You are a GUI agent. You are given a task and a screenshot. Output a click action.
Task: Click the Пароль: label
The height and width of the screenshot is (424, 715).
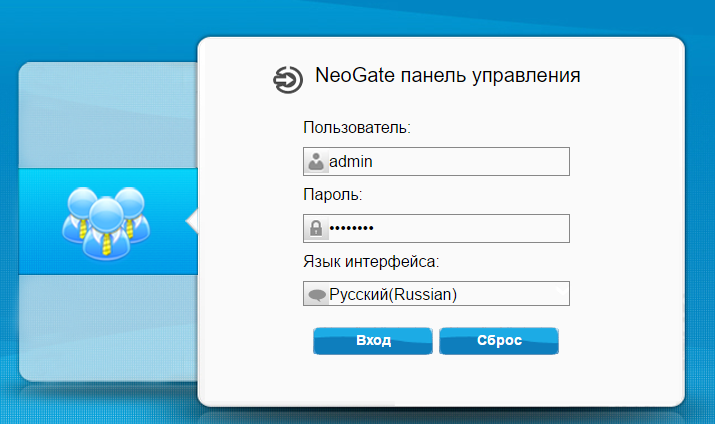click(333, 195)
